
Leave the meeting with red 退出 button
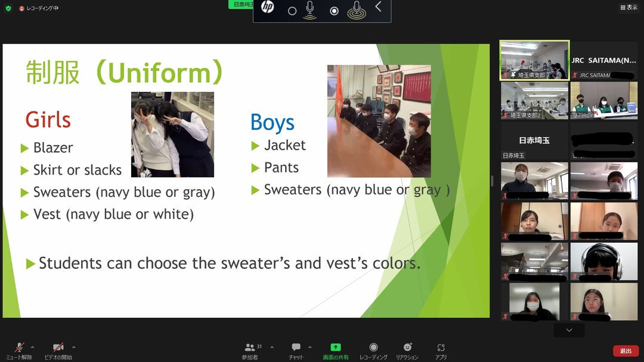(626, 351)
